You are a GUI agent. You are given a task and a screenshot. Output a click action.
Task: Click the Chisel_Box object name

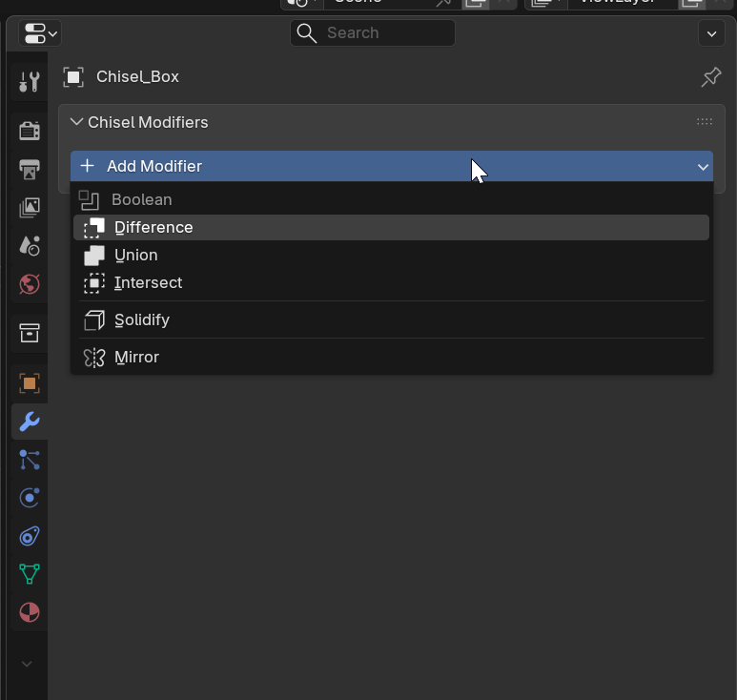(x=137, y=76)
